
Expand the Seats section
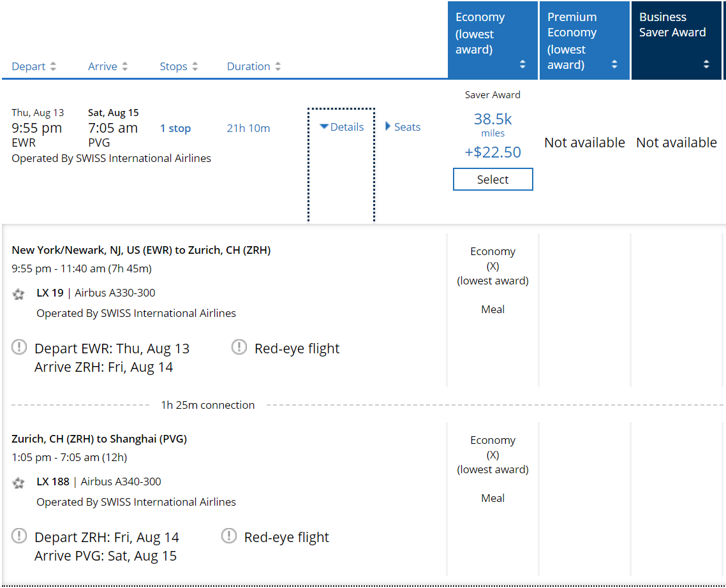click(403, 127)
